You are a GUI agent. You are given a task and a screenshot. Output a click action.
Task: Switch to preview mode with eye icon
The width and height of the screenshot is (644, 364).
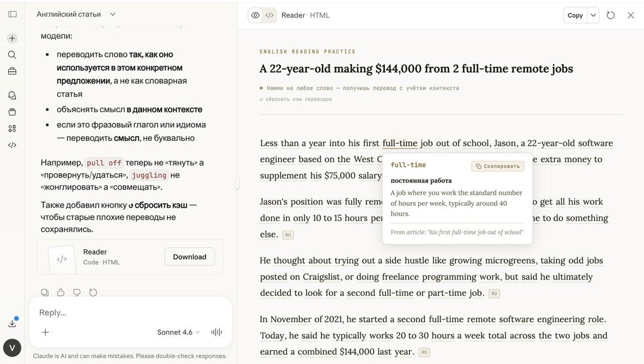click(255, 15)
